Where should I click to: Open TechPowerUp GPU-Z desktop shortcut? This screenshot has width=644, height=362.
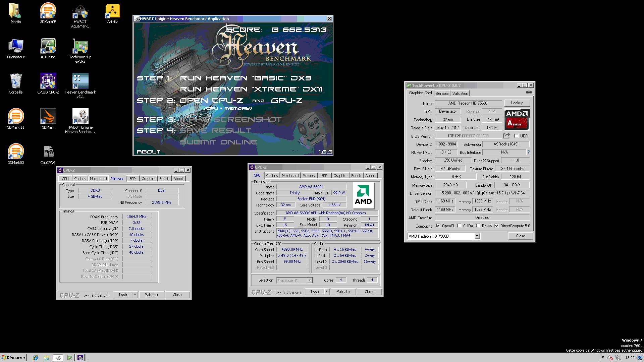(x=80, y=51)
